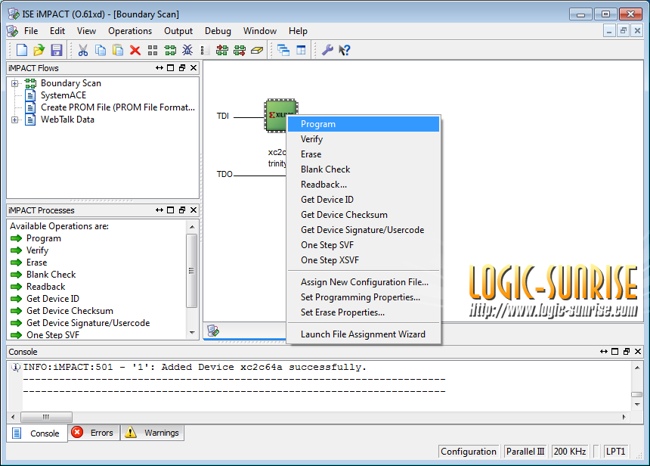Image resolution: width=650 pixels, height=466 pixels.
Task: Choose Program in the context menu
Action: (x=364, y=124)
